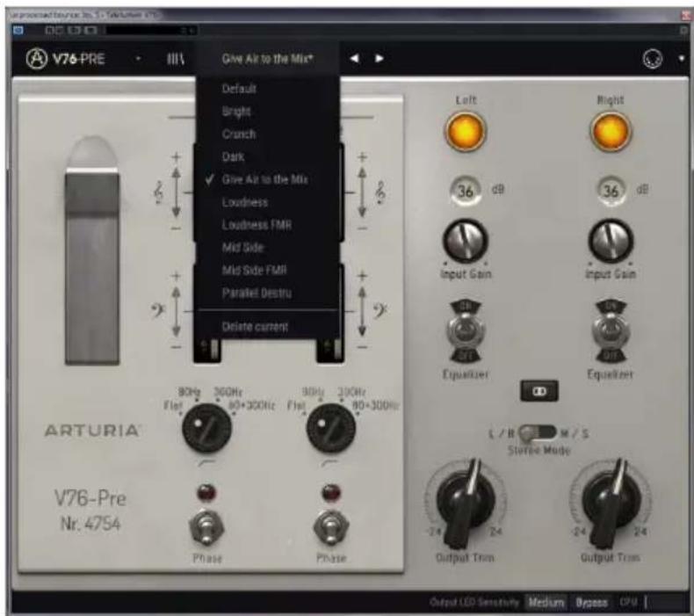694x616 pixels.
Task: Click the CPU meter in status bar
Action: [x=633, y=602]
